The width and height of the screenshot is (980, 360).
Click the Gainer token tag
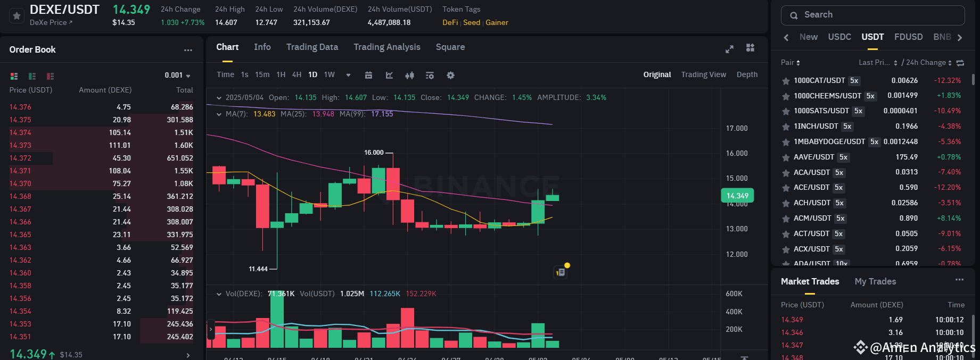pos(497,23)
